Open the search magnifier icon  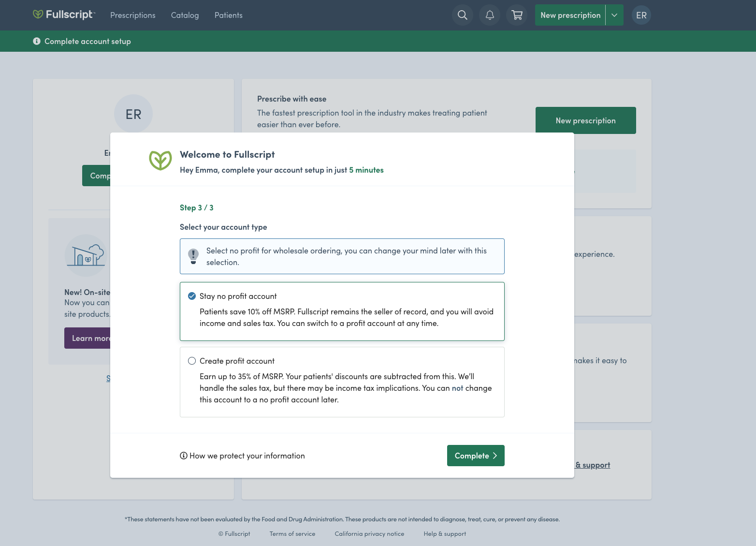(462, 15)
